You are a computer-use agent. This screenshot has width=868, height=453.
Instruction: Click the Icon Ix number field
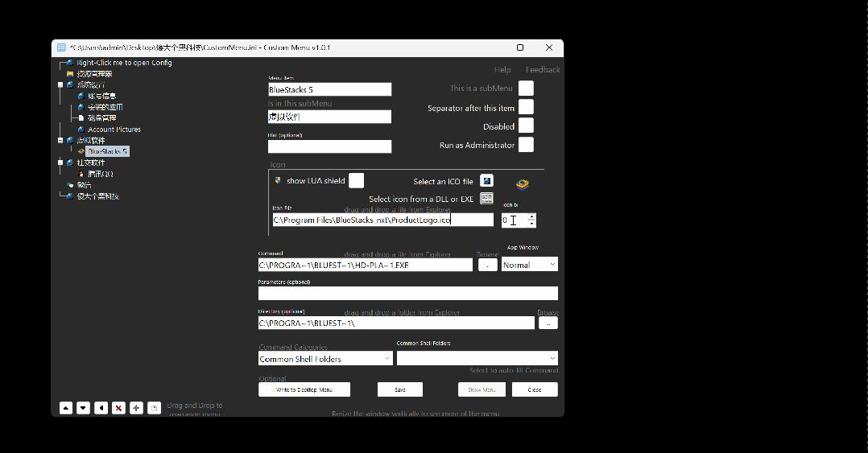(515, 220)
